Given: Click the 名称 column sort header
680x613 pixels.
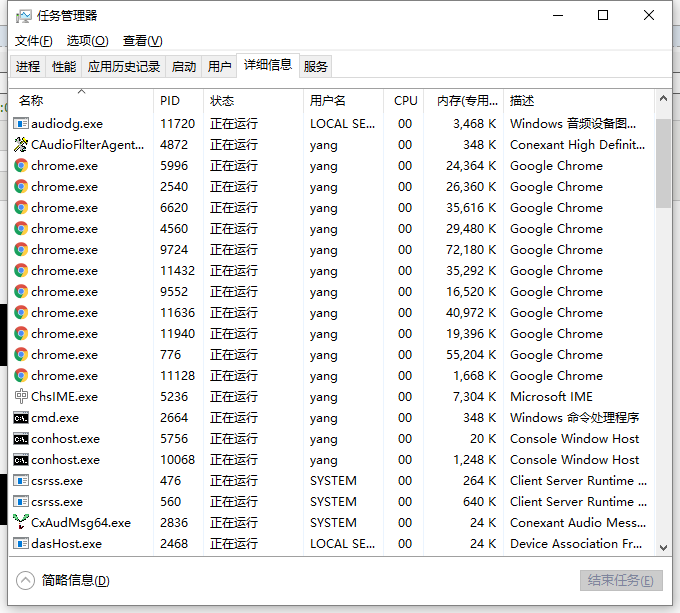Looking at the screenshot, I should [x=81, y=101].
